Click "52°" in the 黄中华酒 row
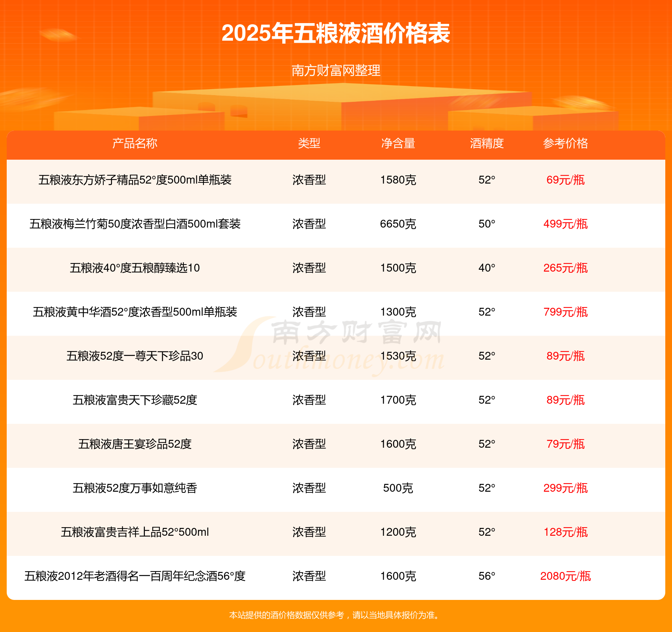The width and height of the screenshot is (672, 632). point(487,312)
